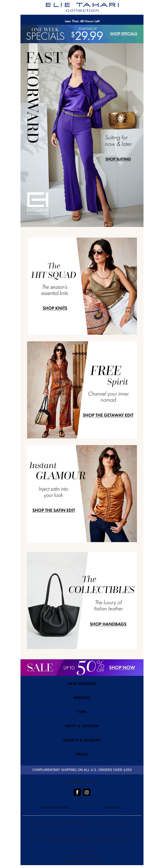Open Shop the Satin Edit link
This screenshot has width=164, height=868.
54,510
